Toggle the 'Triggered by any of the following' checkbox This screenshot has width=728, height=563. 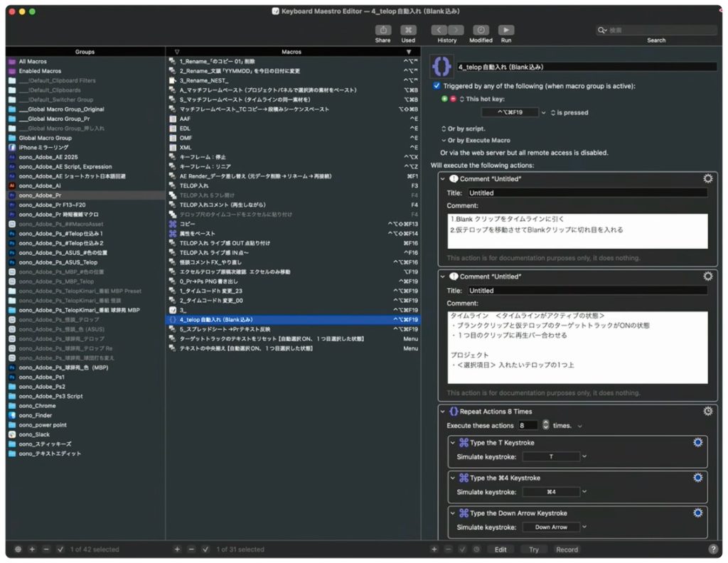click(437, 86)
